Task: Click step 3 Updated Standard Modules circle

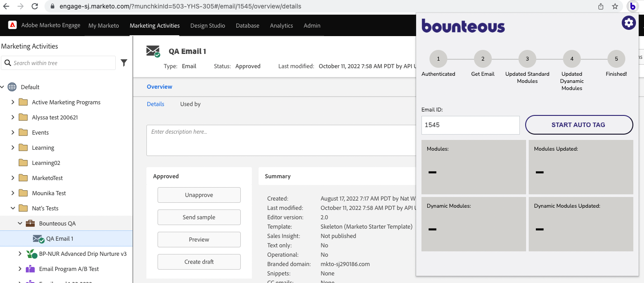Action: tap(527, 59)
